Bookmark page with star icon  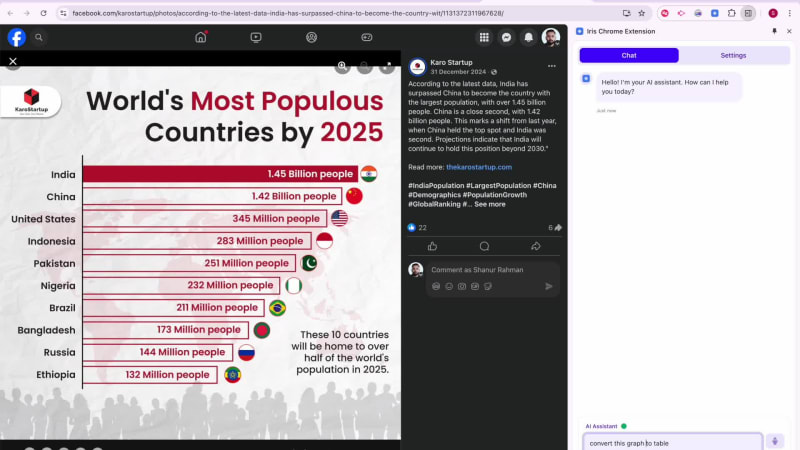coord(642,13)
